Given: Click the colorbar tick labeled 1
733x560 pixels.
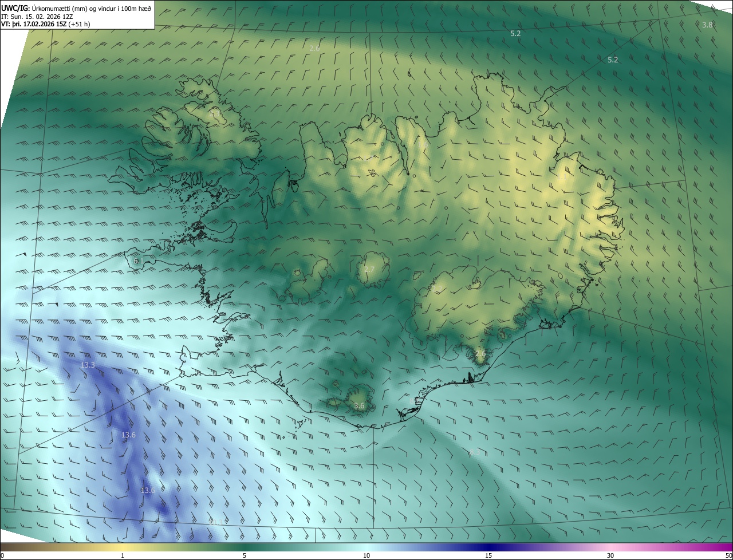Looking at the screenshot, I should (x=123, y=555).
